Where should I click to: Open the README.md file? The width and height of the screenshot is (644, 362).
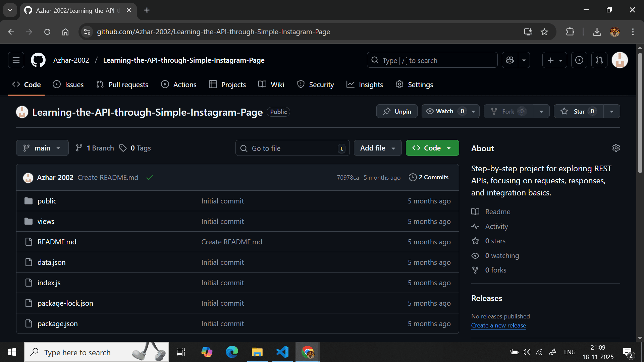pos(56,242)
